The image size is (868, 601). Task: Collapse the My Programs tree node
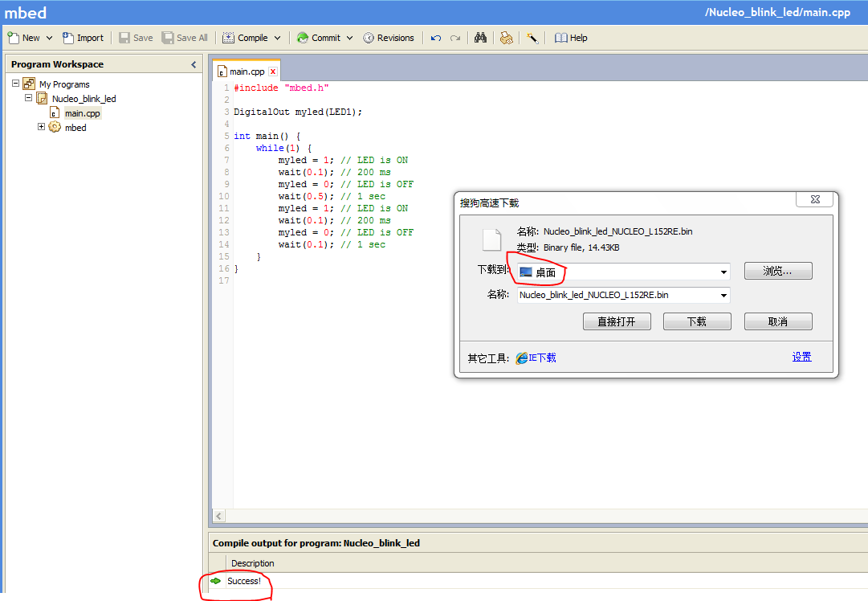pyautogui.click(x=15, y=84)
